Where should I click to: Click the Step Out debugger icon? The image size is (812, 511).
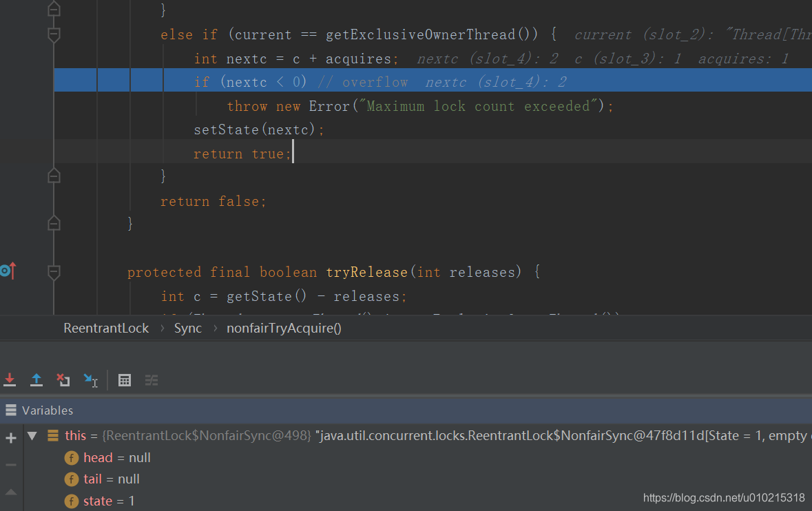coord(37,380)
